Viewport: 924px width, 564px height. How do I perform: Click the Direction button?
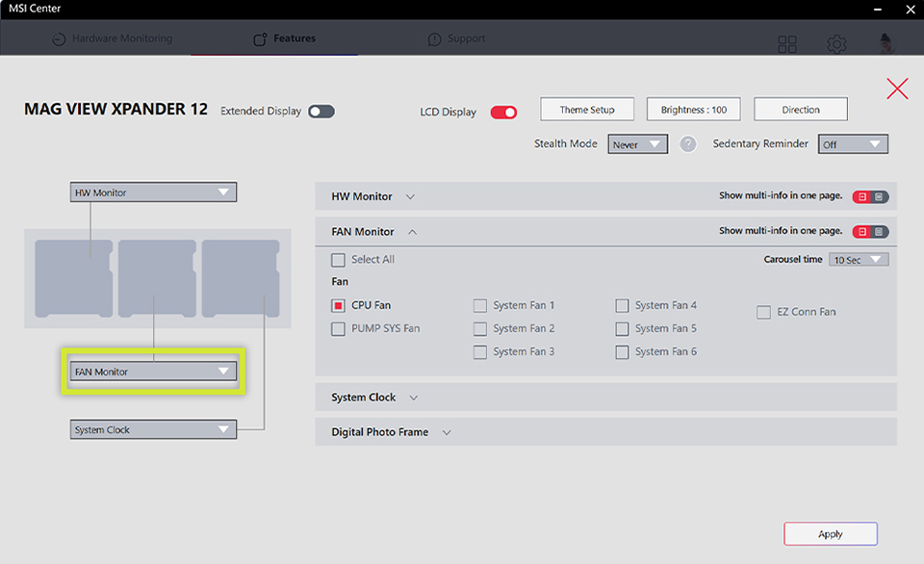[801, 110]
